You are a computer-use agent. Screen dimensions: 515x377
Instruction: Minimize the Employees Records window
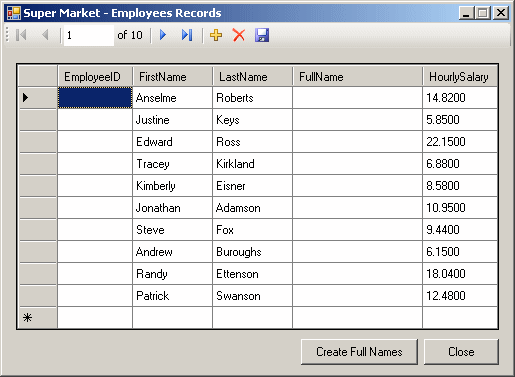click(466, 13)
